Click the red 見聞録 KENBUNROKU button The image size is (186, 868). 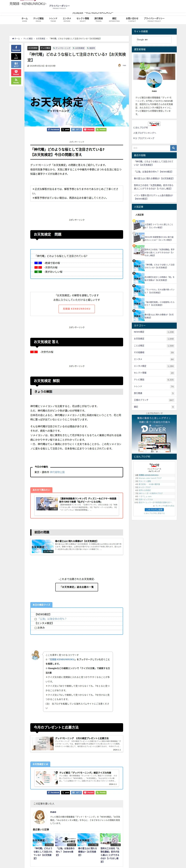(x=77, y=309)
